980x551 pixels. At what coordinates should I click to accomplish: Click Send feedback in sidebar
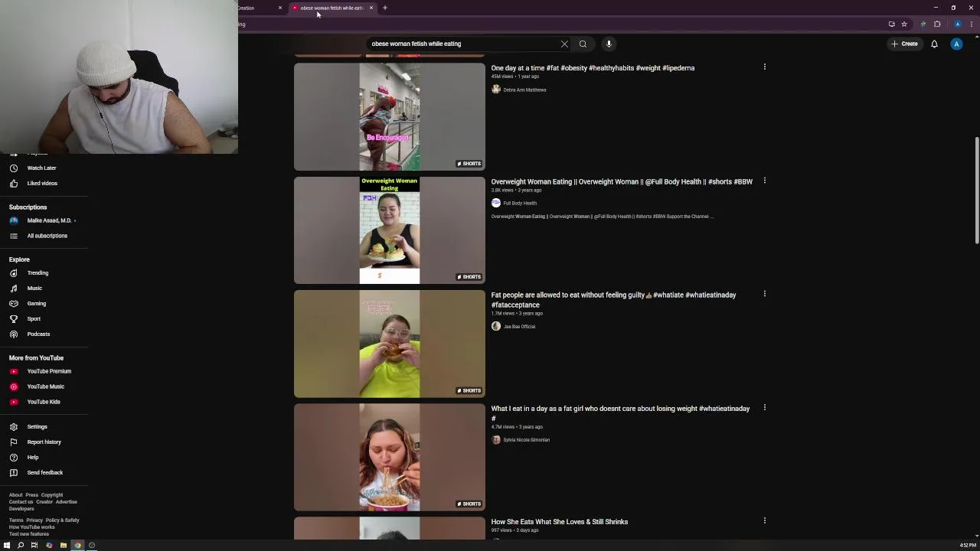click(44, 473)
